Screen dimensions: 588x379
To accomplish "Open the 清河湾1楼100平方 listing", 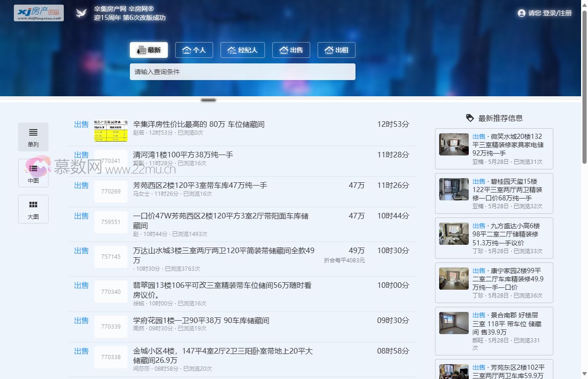I will pyautogui.click(x=182, y=155).
